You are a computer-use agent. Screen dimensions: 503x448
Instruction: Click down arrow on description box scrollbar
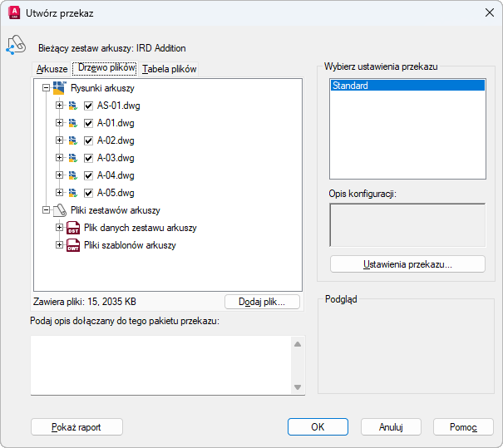point(297,387)
